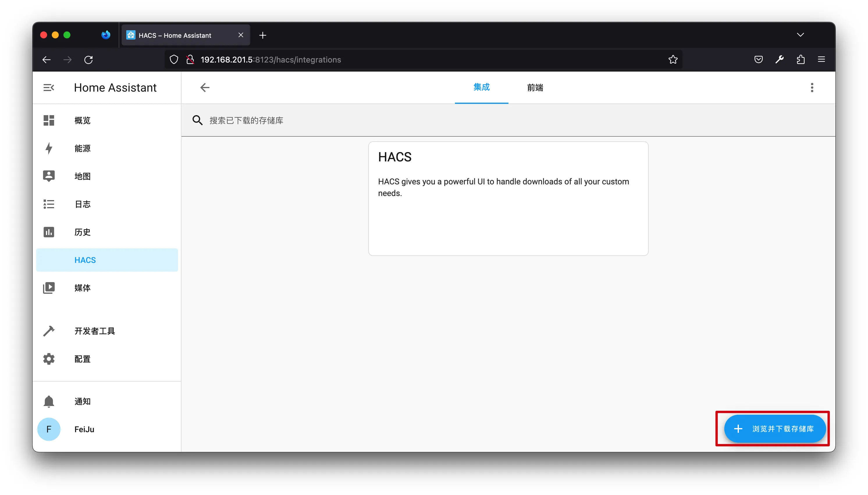Open the 地图 map icon

coord(49,176)
